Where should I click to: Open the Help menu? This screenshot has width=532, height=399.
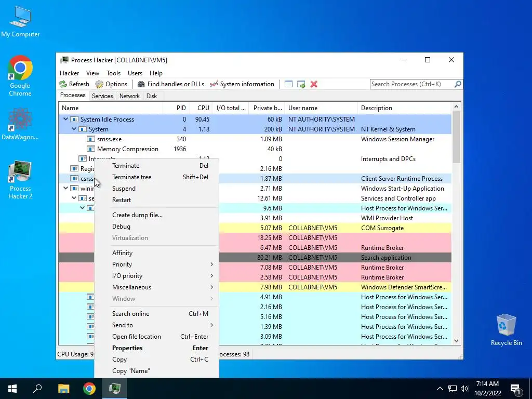[x=156, y=73]
